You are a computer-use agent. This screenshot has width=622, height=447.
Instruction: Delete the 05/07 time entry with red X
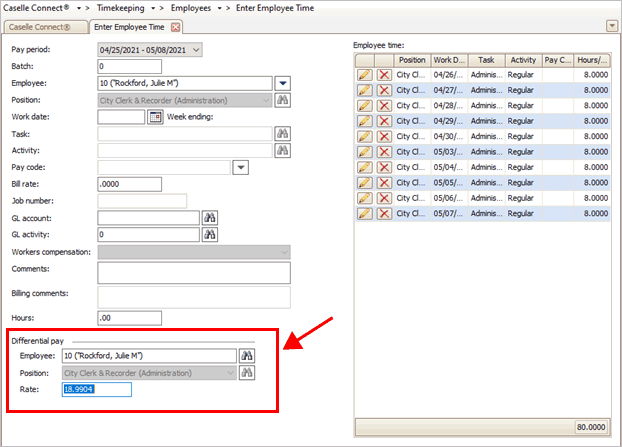pyautogui.click(x=384, y=213)
